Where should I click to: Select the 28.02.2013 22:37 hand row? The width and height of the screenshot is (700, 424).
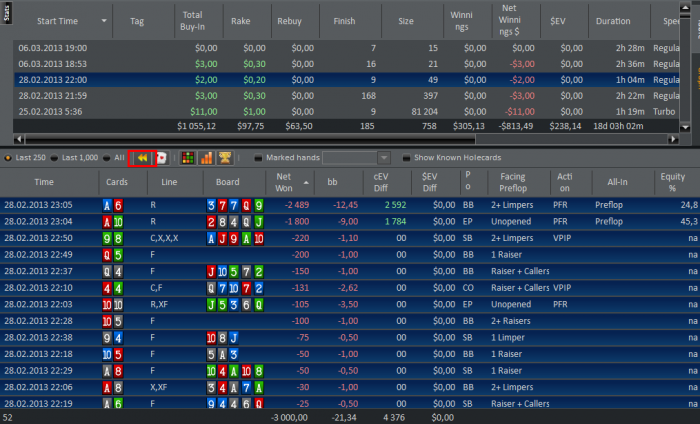click(x=350, y=271)
